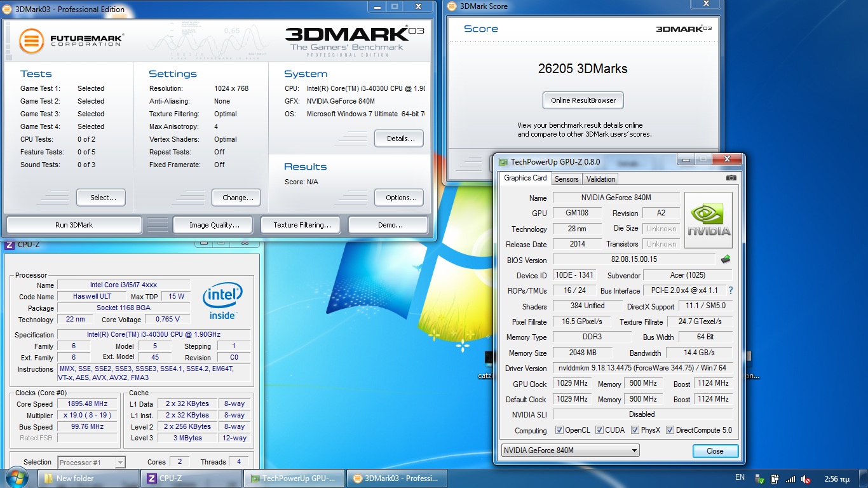Click the BIOS Version field 82.08.15.00.15
Viewport: 868px width, 488px height.
(634, 259)
